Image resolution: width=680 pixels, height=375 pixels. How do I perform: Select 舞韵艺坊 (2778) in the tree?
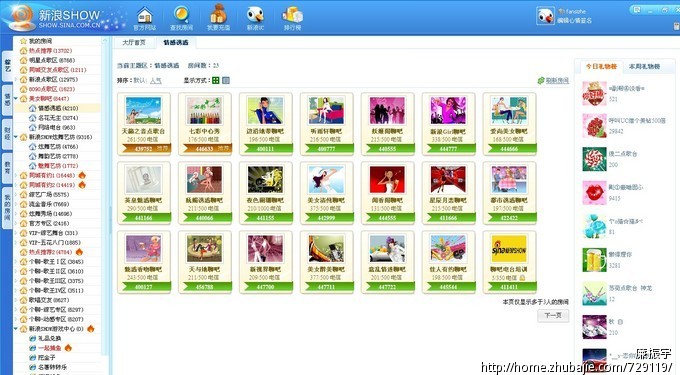(x=58, y=156)
